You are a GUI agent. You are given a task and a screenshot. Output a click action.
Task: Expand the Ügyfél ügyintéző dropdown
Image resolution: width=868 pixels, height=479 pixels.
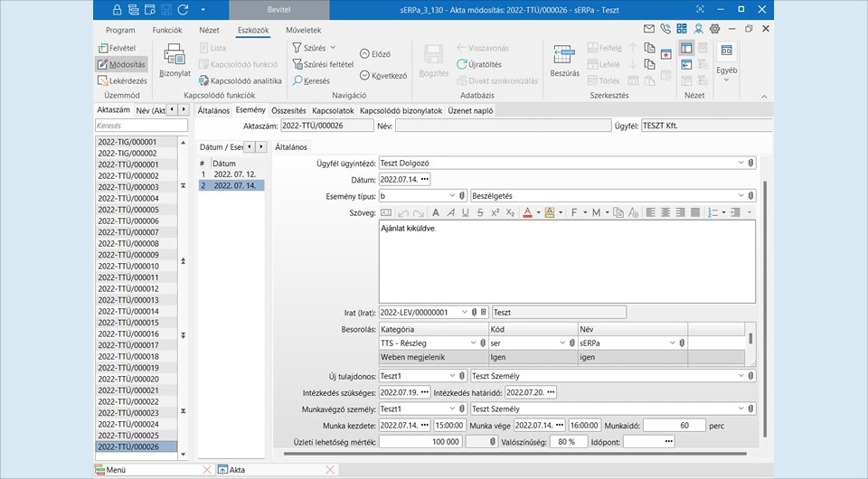(x=741, y=163)
